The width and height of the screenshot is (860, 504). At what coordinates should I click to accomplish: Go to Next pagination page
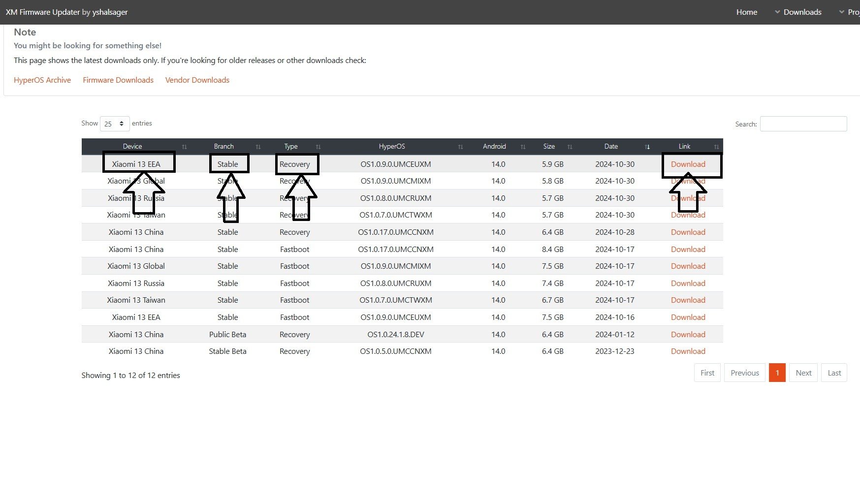pyautogui.click(x=803, y=373)
